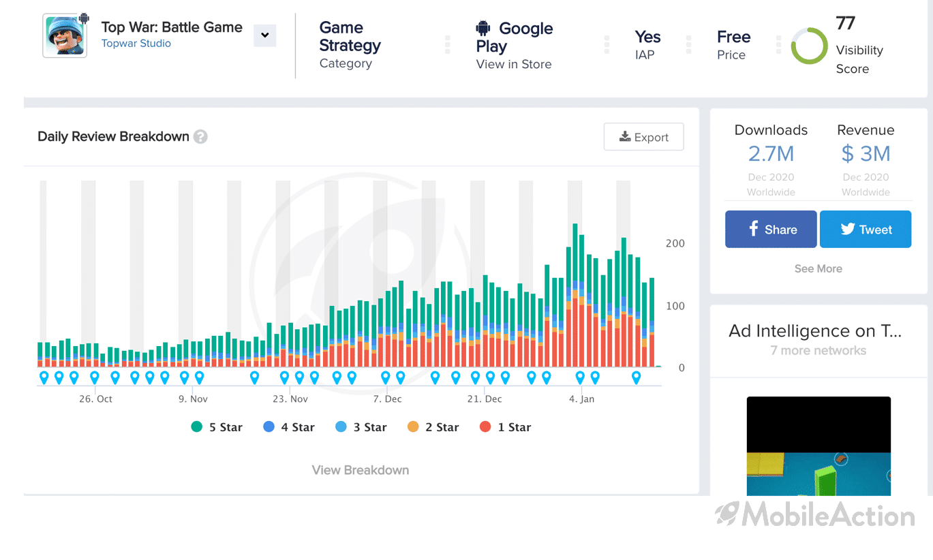Click the 7 more networks text
Viewport: 933px width, 560px height.
click(818, 351)
